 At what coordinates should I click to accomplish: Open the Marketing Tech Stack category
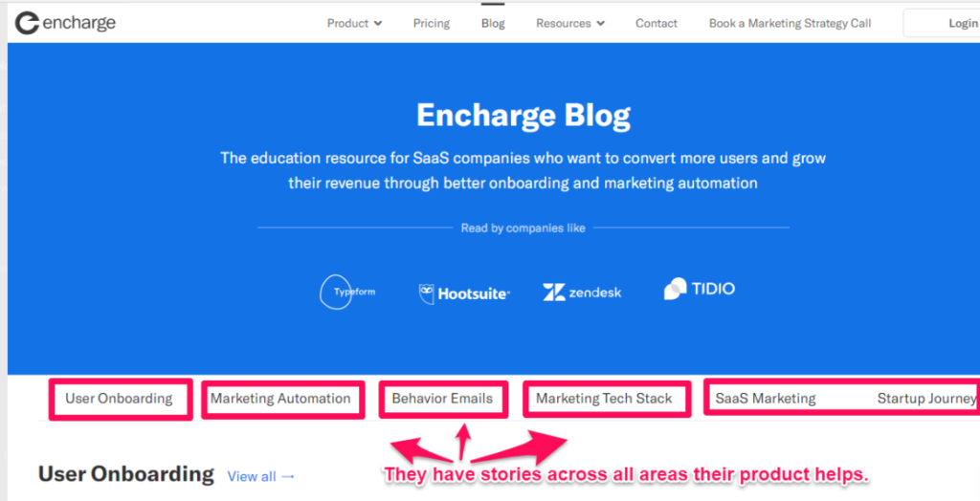pos(604,399)
